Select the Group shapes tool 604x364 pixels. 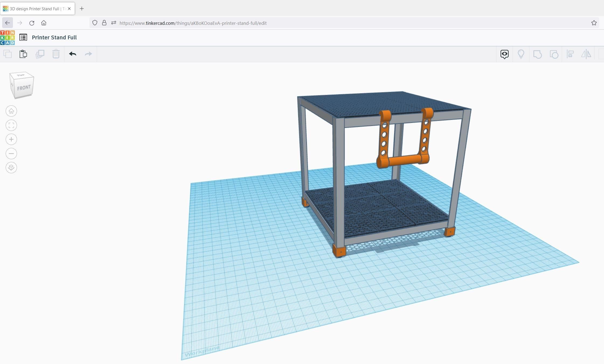pos(537,54)
